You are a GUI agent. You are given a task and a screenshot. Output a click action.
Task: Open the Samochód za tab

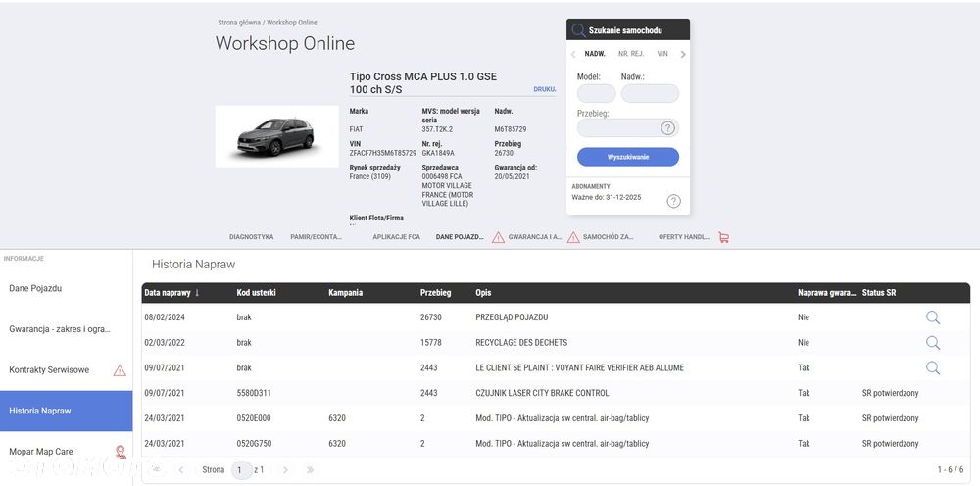click(609, 237)
